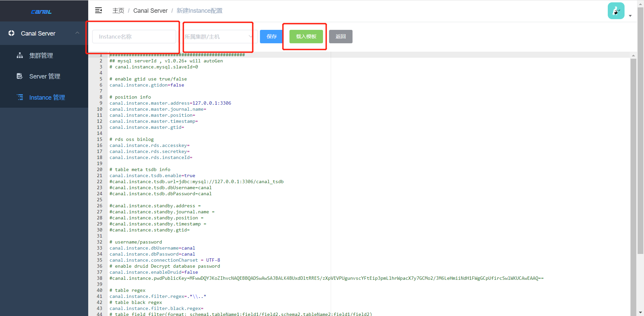The height and width of the screenshot is (316, 644).
Task: Click the tsdb.dbPassword=canal line
Action: click(161, 194)
